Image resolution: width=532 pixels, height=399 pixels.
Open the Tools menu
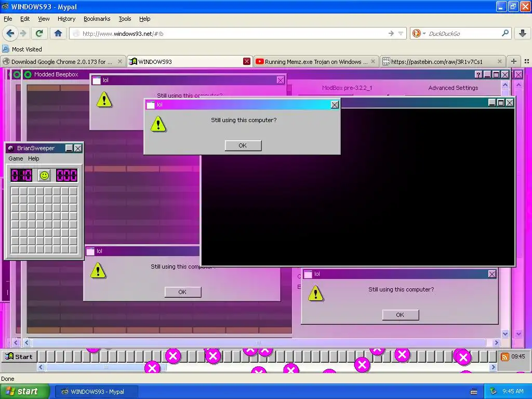(125, 19)
